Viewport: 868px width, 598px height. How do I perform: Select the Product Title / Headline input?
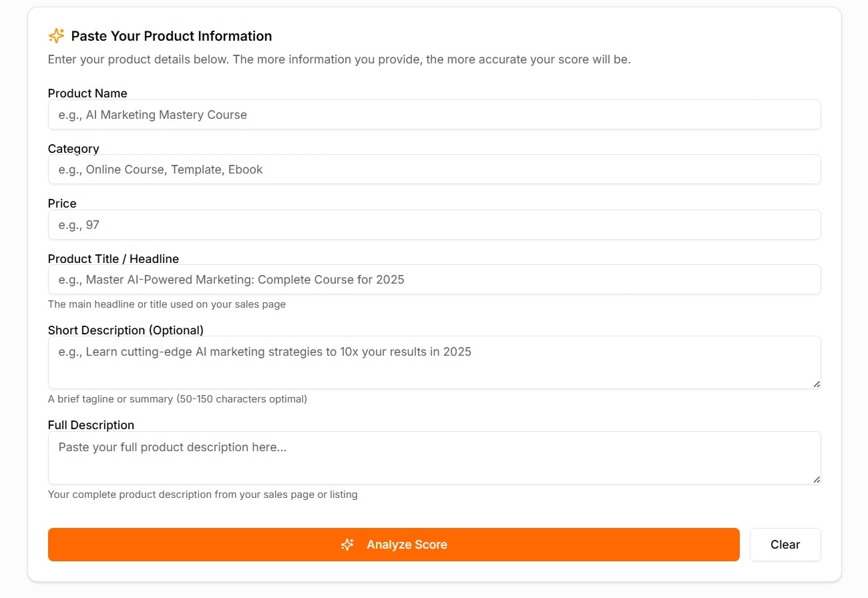(434, 279)
